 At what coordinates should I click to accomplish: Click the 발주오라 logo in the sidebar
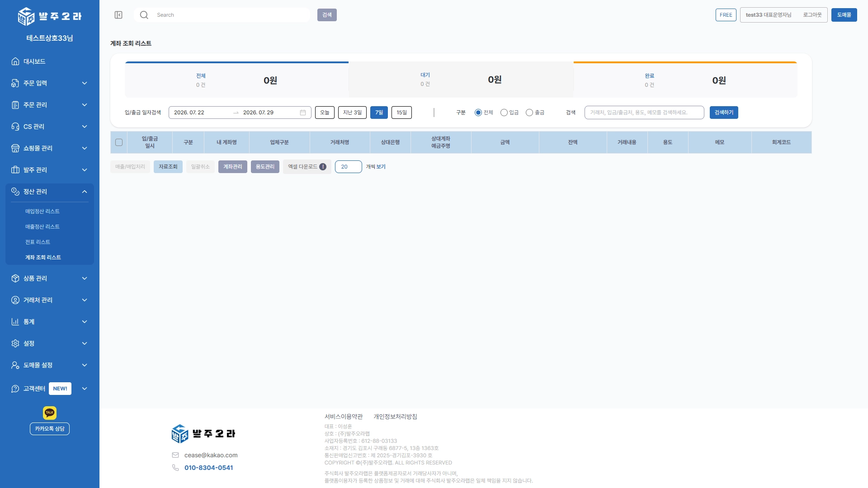click(x=50, y=16)
